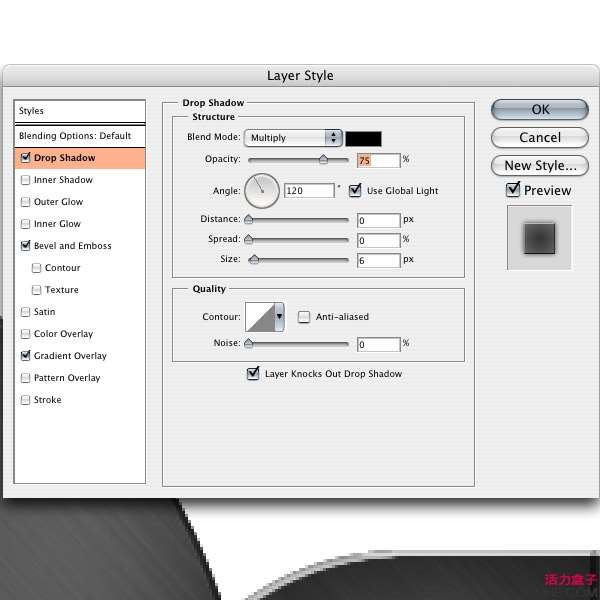The image size is (600, 600).
Task: Click the Angle value field
Action: click(x=309, y=191)
